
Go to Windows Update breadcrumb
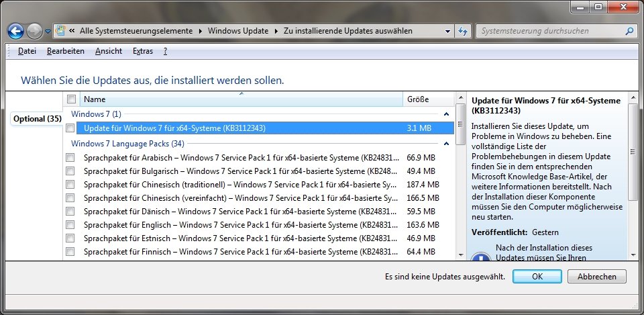(237, 31)
